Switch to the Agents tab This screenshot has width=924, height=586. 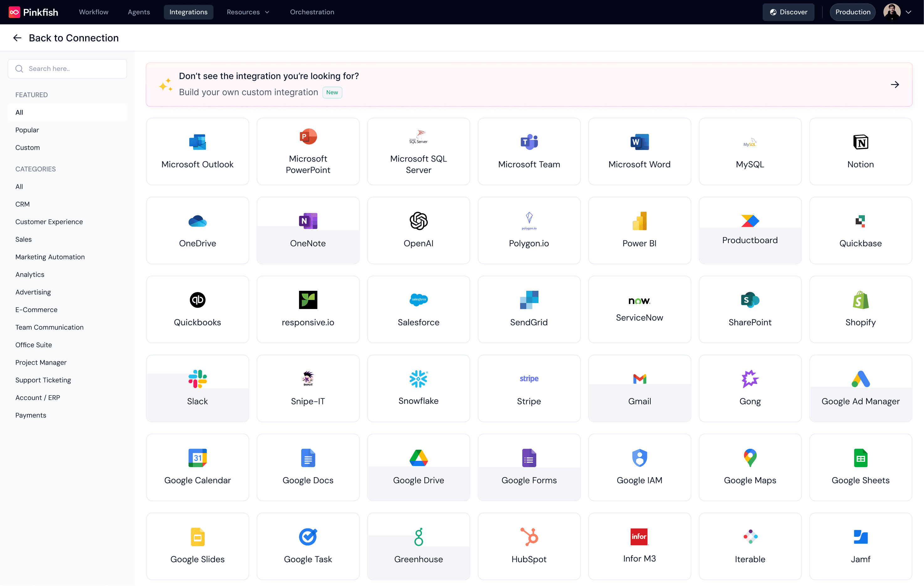pyautogui.click(x=139, y=12)
